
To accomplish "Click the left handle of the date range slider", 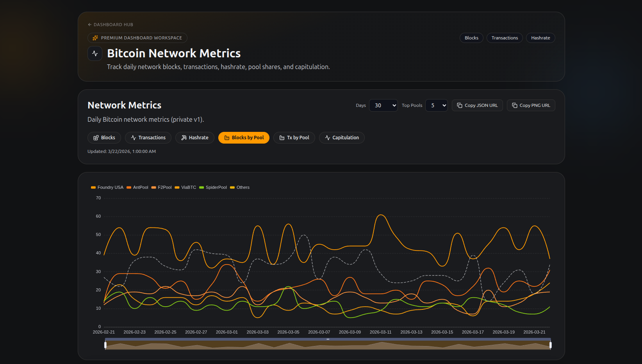I will 105,344.
